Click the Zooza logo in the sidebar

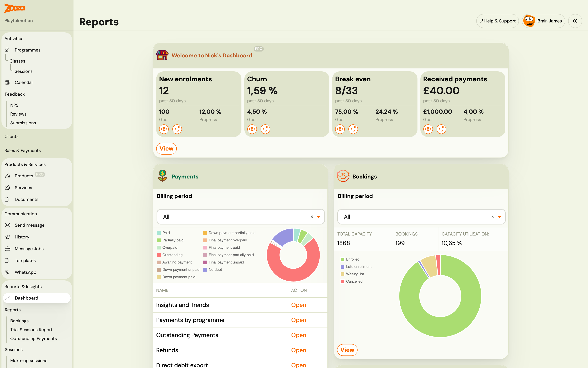point(14,8)
